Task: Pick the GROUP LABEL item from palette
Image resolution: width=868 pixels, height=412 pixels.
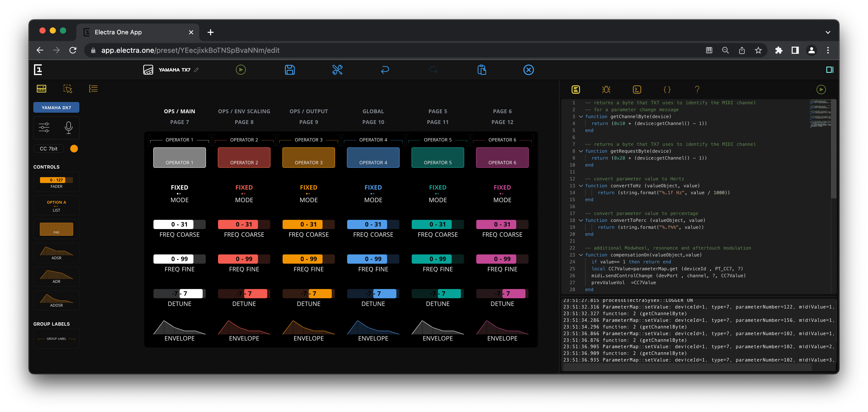Action: (x=56, y=338)
